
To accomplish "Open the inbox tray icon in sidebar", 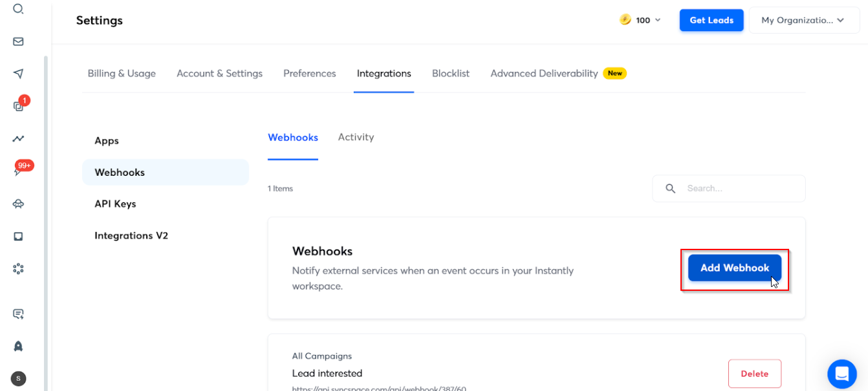I will [x=18, y=237].
